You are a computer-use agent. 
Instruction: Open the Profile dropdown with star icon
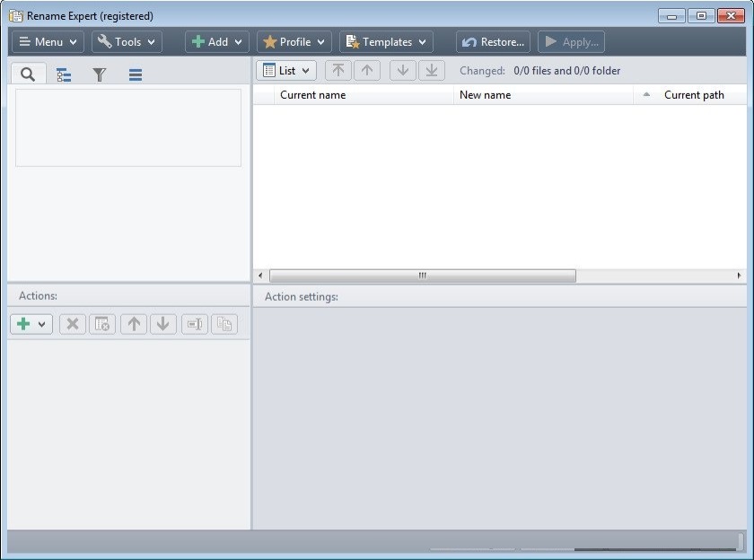[x=294, y=42]
